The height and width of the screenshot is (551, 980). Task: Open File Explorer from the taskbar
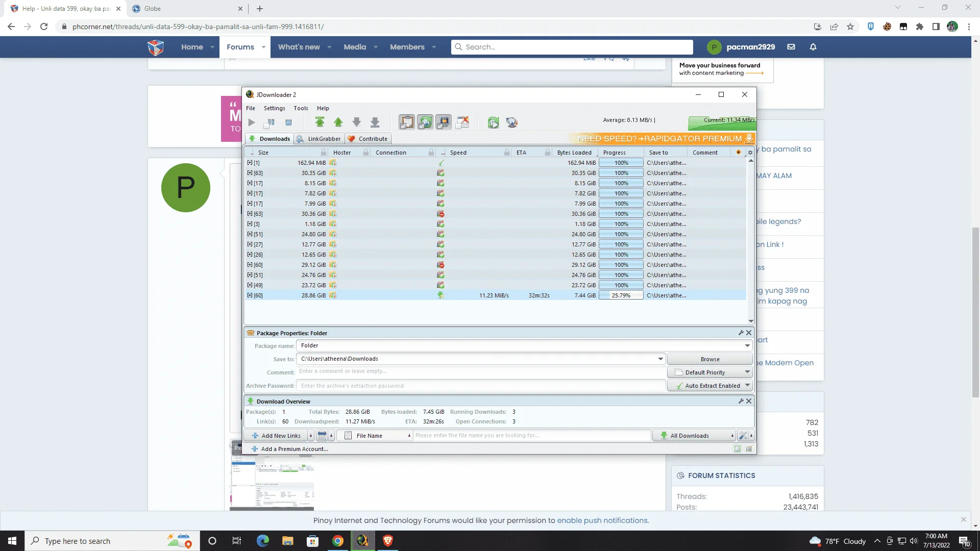(x=287, y=541)
